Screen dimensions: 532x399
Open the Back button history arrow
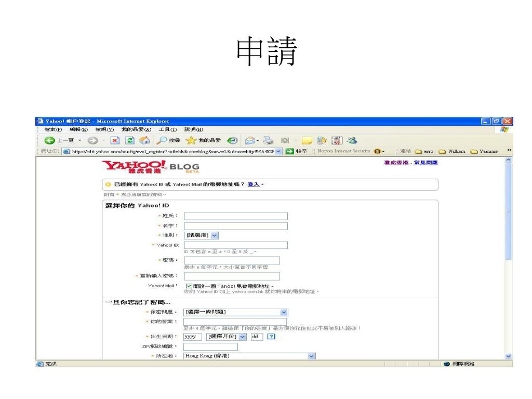79,140
